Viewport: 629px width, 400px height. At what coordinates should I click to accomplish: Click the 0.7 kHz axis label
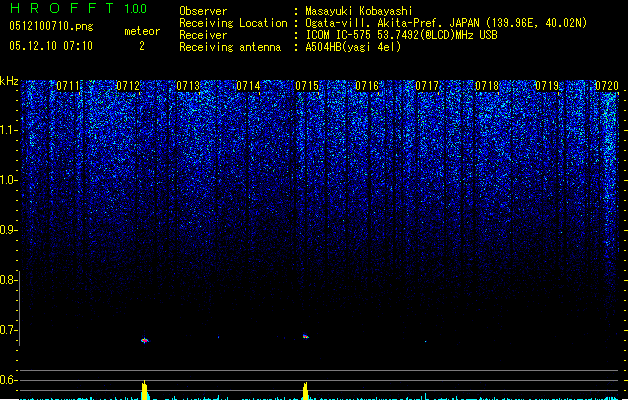coord(9,330)
